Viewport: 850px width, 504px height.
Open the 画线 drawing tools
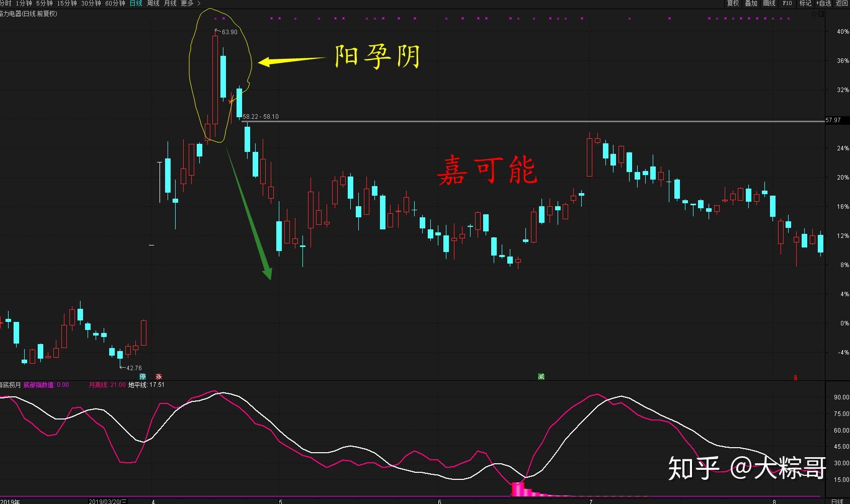pos(769,4)
